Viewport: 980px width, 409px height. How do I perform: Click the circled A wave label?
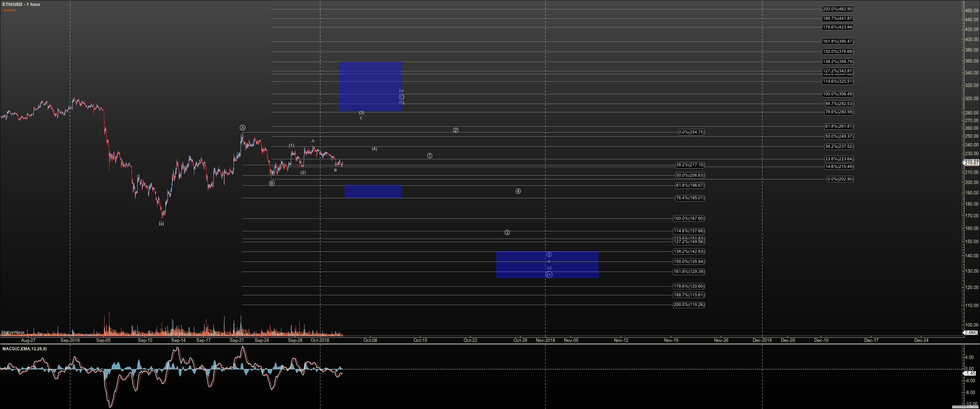pos(243,128)
